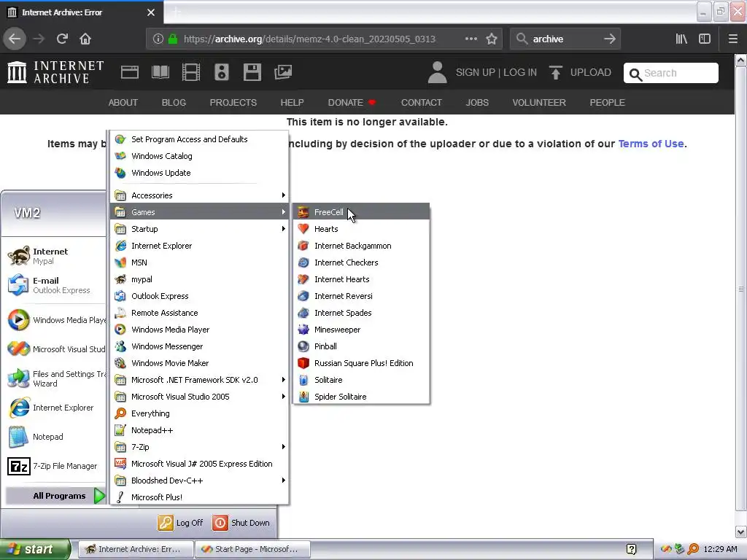Open Outlook Express in All Programs
747x560 pixels.
[x=200, y=296]
